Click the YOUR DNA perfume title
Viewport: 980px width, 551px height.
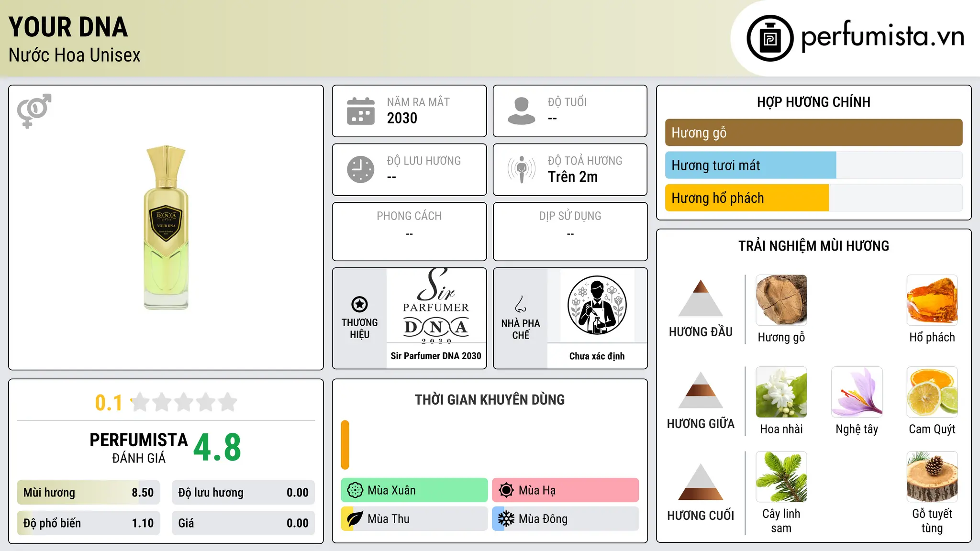(68, 27)
